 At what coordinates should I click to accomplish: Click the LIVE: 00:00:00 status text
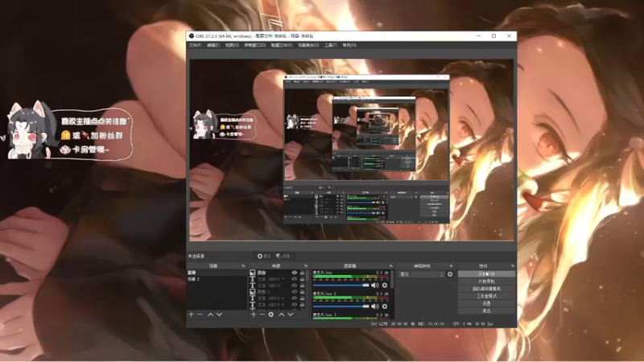(x=394, y=324)
